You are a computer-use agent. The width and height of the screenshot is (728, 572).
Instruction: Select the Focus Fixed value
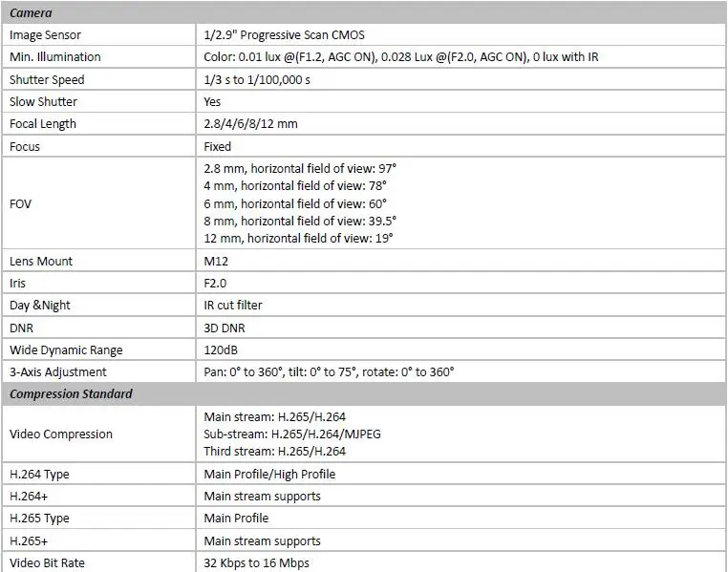[x=217, y=147]
